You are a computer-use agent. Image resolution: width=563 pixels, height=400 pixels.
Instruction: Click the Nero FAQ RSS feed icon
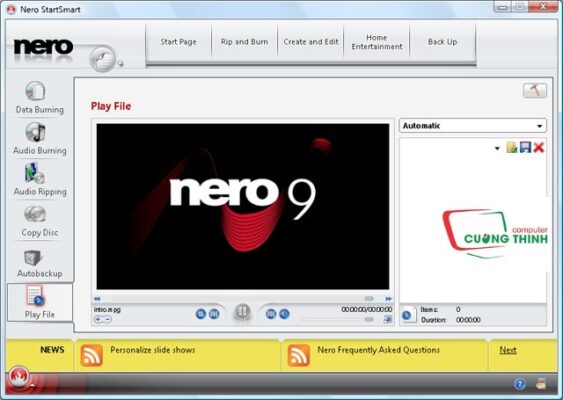pos(299,355)
